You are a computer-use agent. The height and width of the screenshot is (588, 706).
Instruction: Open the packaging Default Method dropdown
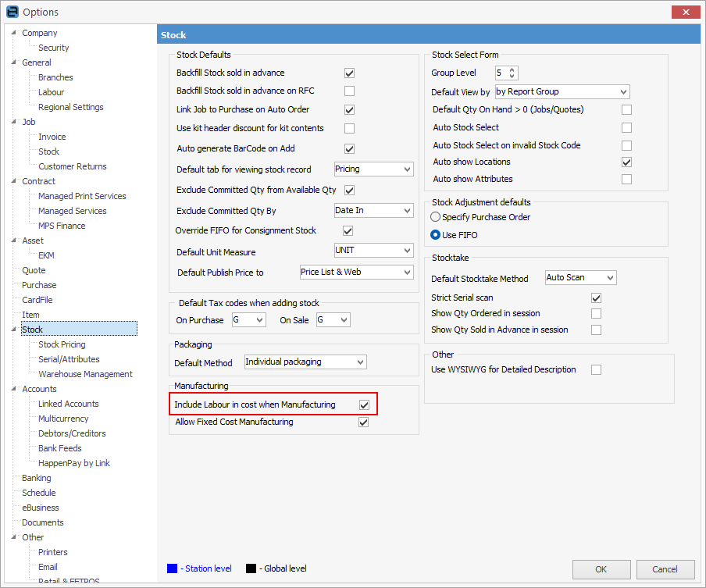coord(305,362)
